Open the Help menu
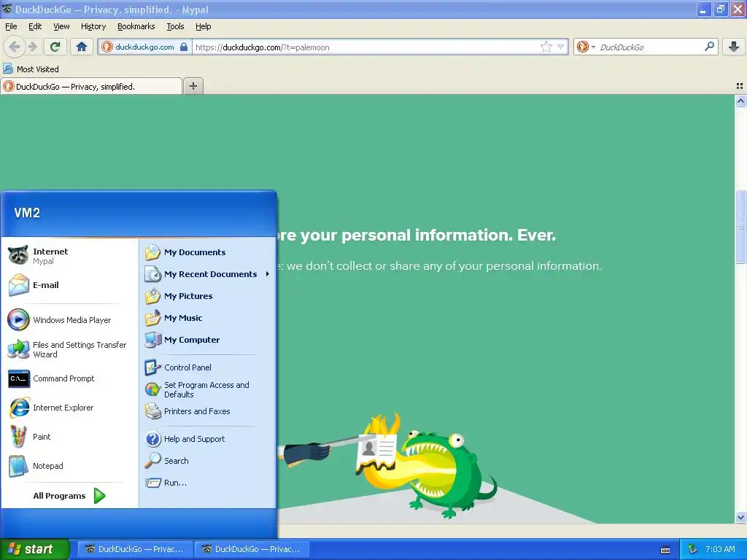The image size is (747, 560). pos(204,26)
